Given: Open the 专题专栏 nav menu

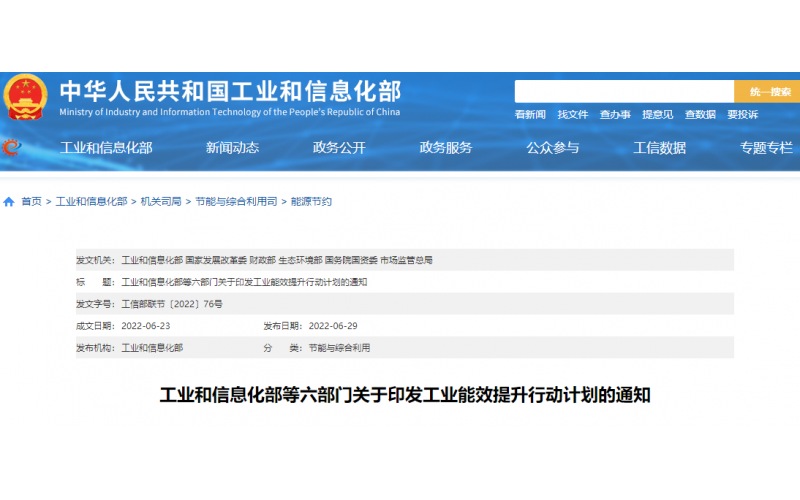Looking at the screenshot, I should [x=766, y=148].
